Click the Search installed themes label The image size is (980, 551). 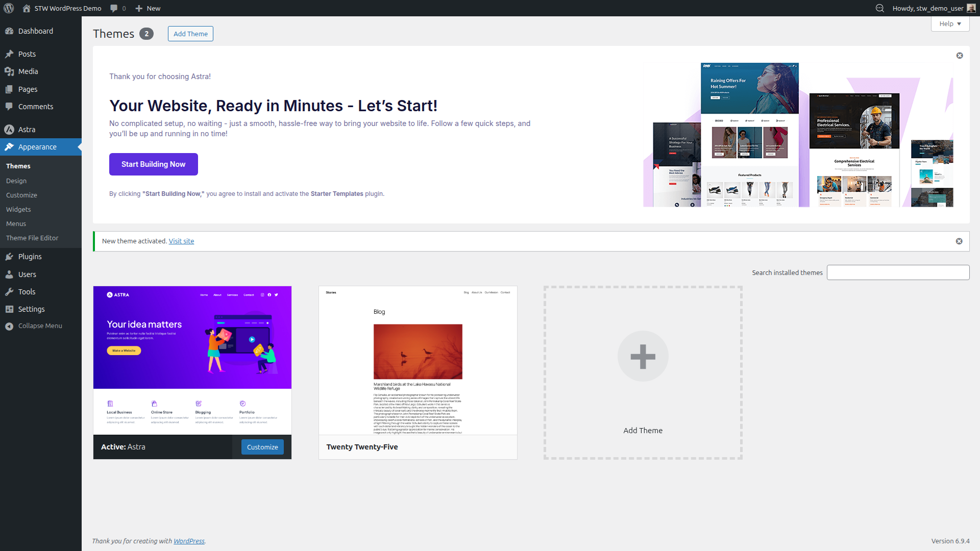click(787, 272)
